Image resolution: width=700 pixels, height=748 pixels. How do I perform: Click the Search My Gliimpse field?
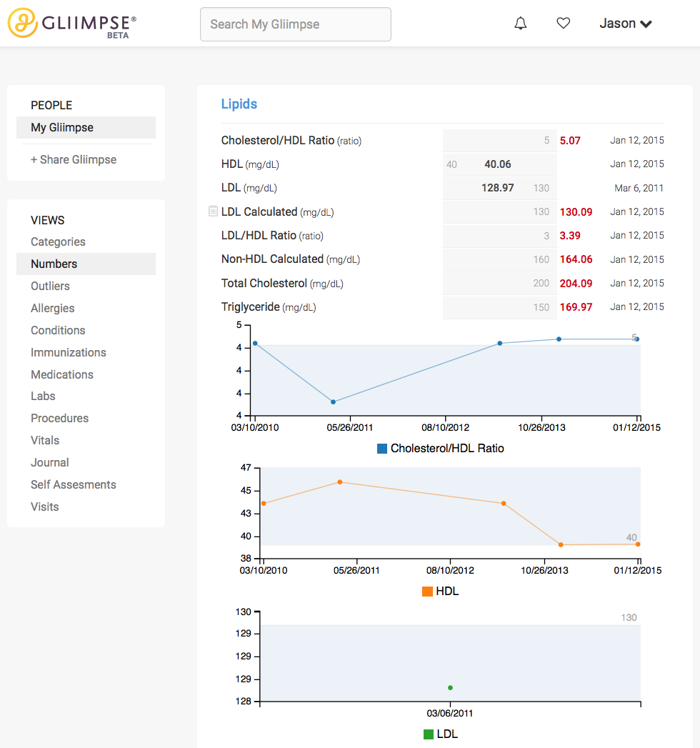[x=296, y=24]
